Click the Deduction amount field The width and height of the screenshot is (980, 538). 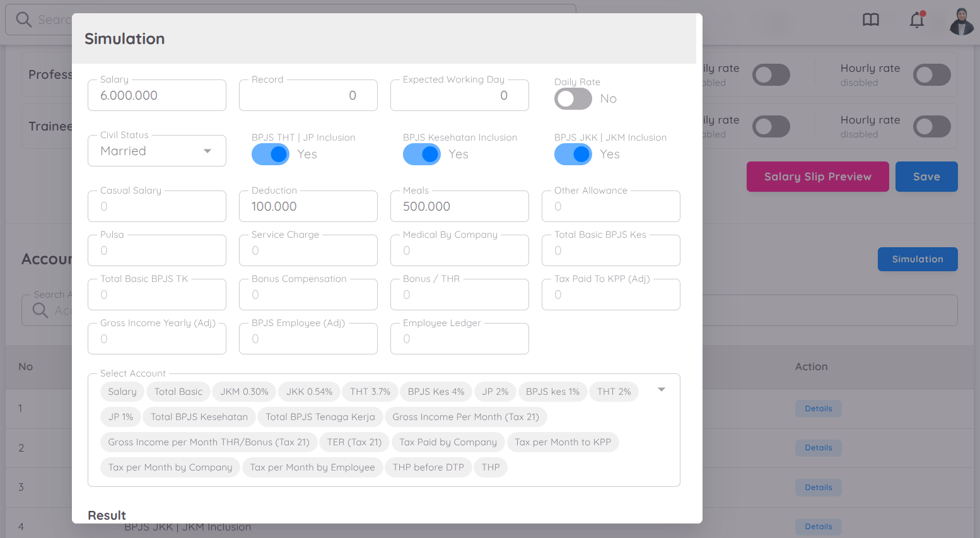tap(308, 207)
